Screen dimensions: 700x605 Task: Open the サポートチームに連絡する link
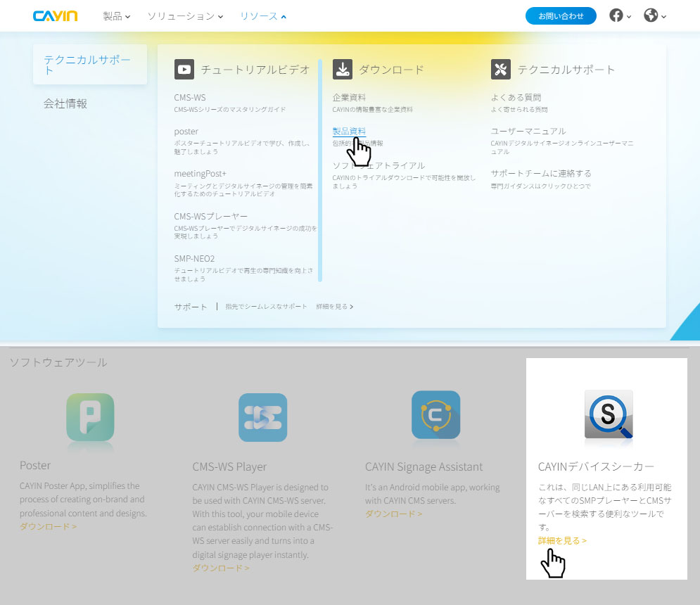(541, 173)
